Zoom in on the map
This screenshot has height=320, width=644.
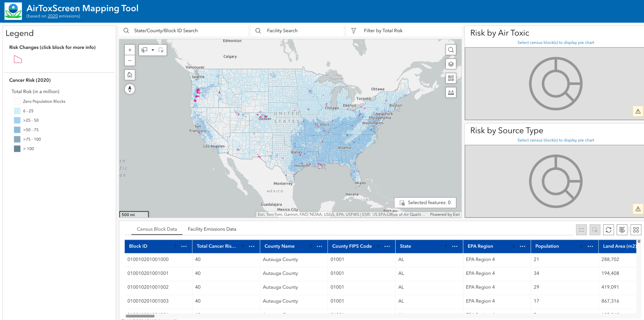coord(130,50)
